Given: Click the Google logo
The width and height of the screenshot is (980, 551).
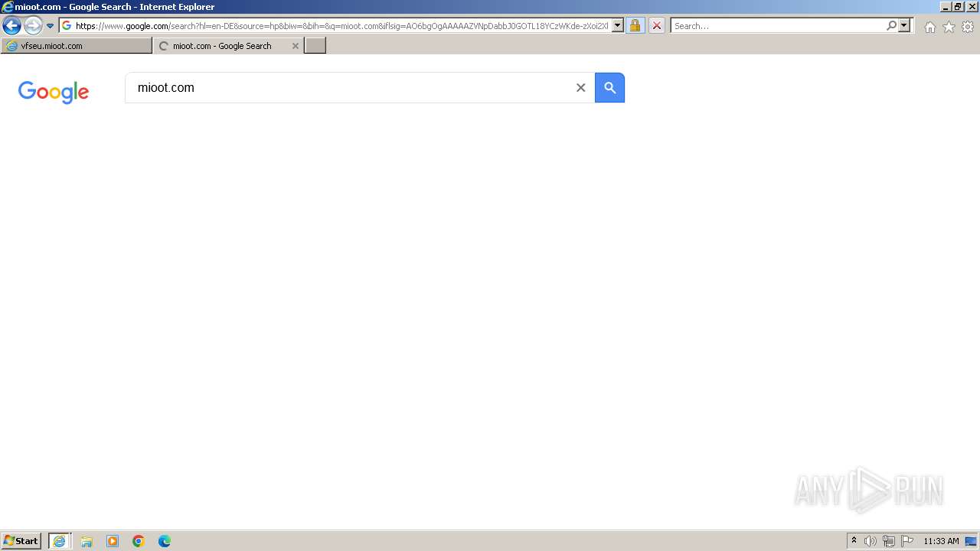Looking at the screenshot, I should coord(54,92).
